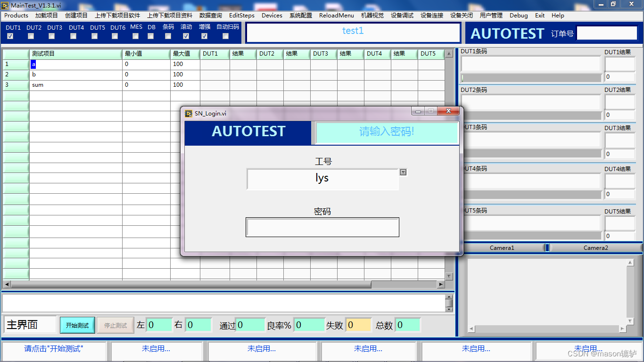Click the DUT1条码 input field
This screenshot has height=362, width=644.
point(531,64)
